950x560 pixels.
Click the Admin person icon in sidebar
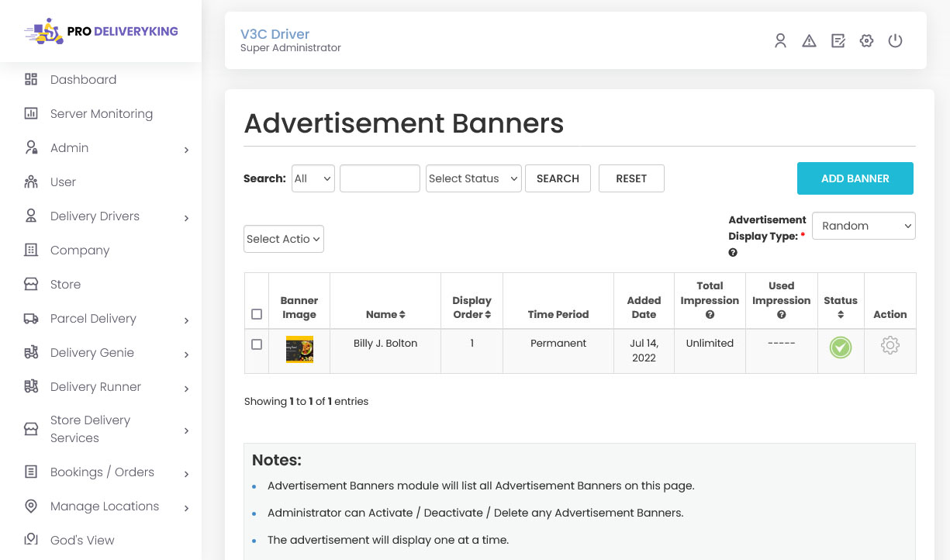[31, 147]
